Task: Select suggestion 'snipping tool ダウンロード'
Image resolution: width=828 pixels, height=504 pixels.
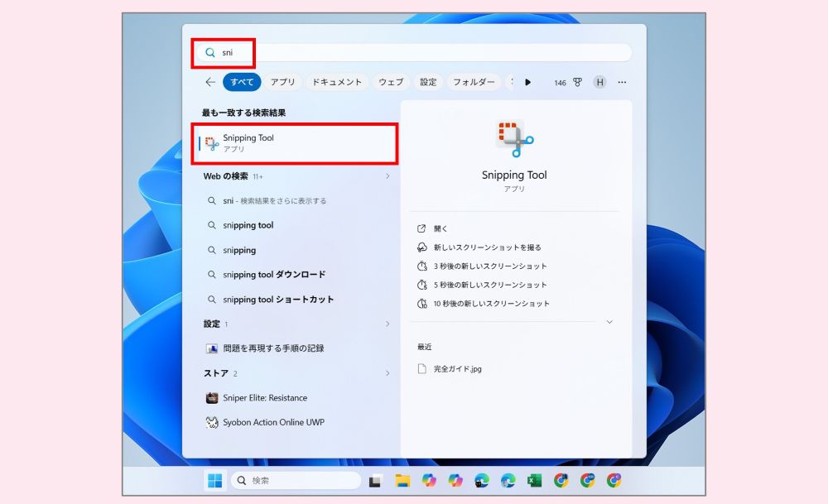Action: click(x=274, y=275)
